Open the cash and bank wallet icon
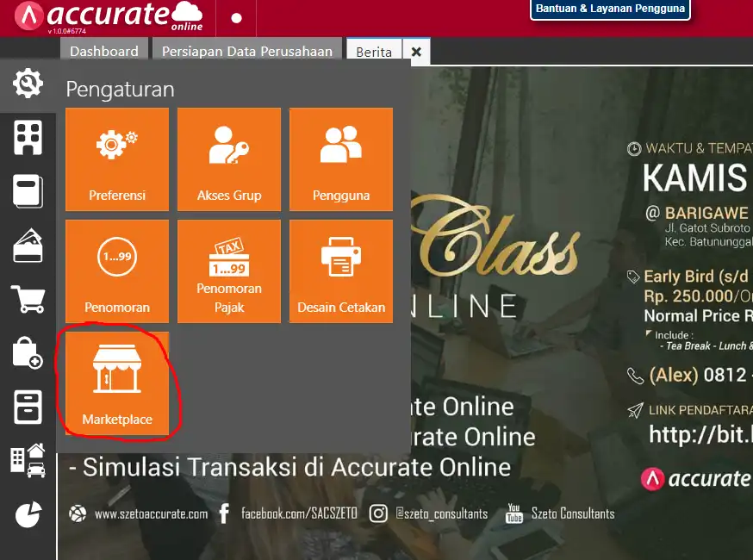Viewport: 753px width, 560px height. 28,246
